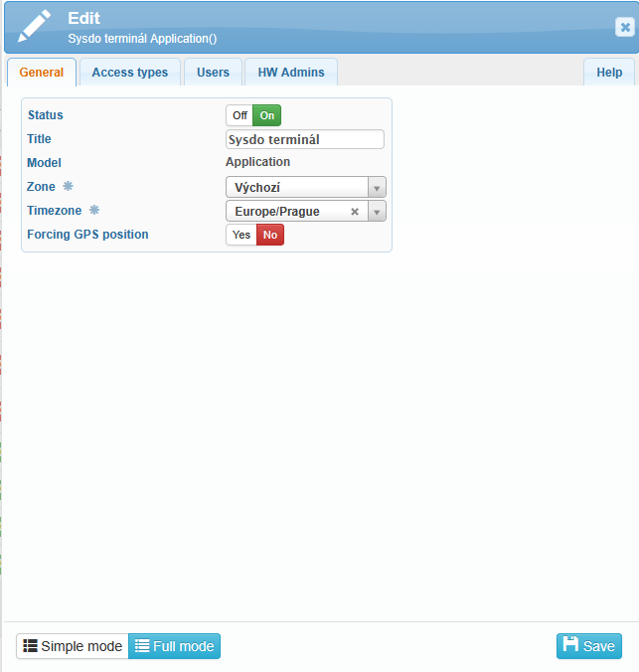Switch to the General tab

click(42, 72)
